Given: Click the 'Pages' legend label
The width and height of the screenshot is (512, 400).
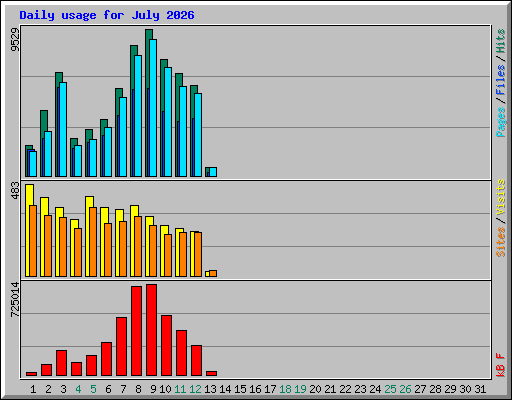Looking at the screenshot, I should [x=501, y=122].
